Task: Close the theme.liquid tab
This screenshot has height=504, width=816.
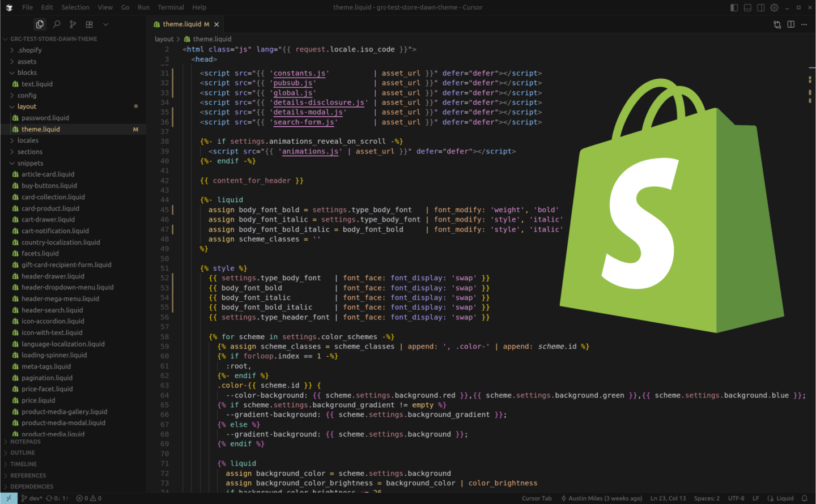Action: 216,24
